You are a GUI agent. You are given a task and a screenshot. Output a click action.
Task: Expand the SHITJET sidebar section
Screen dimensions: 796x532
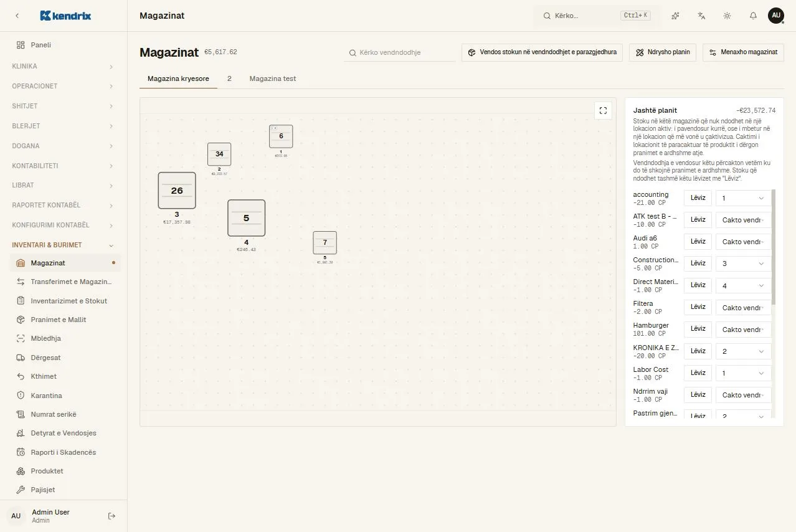64,106
